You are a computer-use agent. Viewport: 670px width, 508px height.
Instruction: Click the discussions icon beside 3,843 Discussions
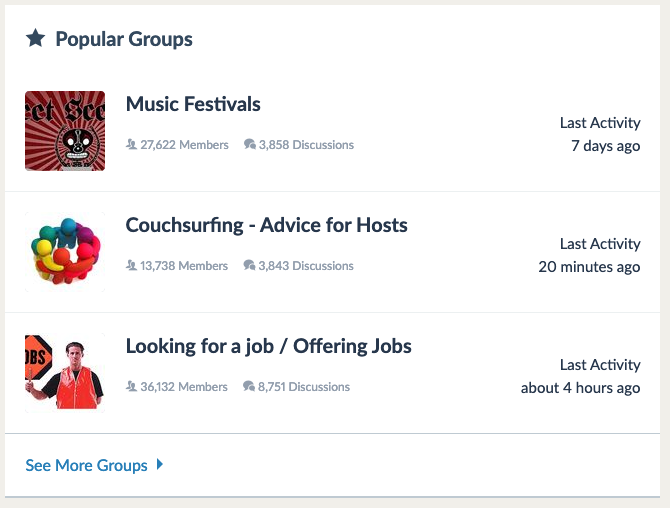coord(249,265)
